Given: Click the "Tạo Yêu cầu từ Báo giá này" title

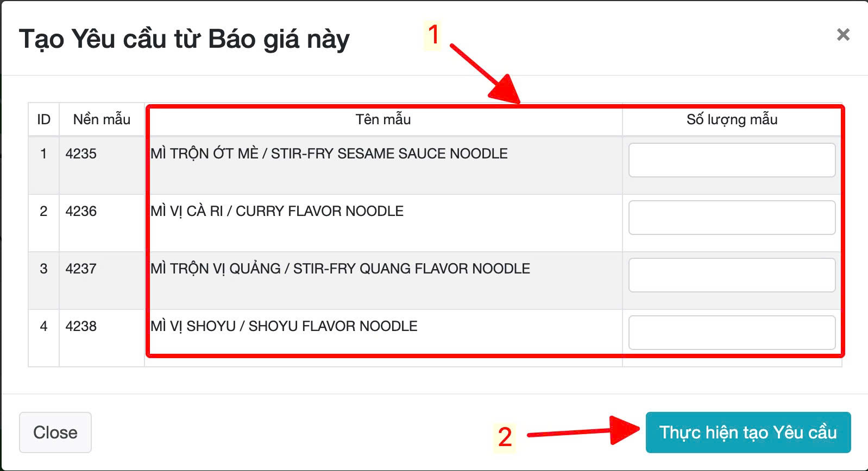Looking at the screenshot, I should (x=184, y=39).
